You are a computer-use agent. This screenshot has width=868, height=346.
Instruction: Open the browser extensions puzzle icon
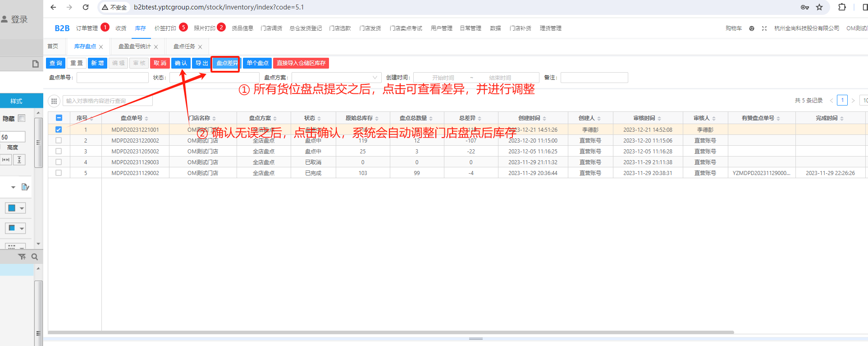coord(842,7)
